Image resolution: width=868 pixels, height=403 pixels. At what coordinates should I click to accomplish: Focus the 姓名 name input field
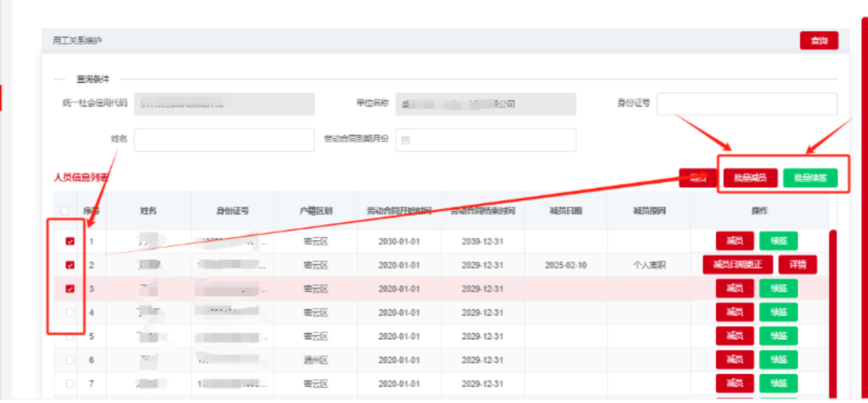[224, 140]
